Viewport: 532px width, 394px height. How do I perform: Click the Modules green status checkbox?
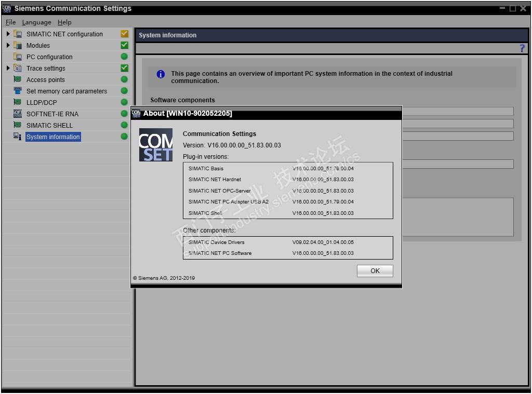click(125, 45)
